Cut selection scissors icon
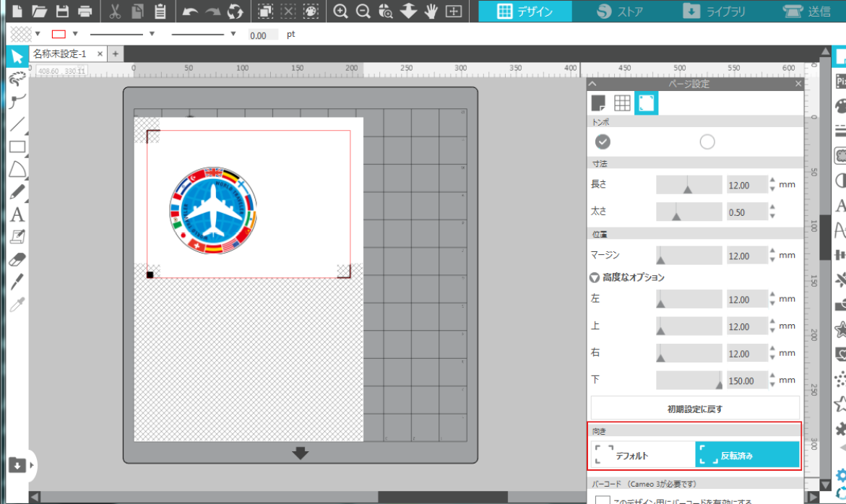The image size is (846, 504). coord(115,11)
